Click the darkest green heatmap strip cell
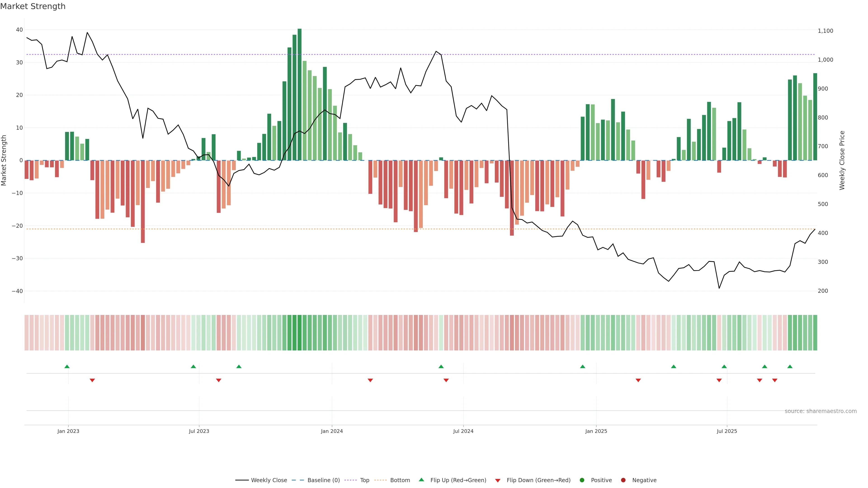This screenshot has width=868, height=488. (x=300, y=333)
